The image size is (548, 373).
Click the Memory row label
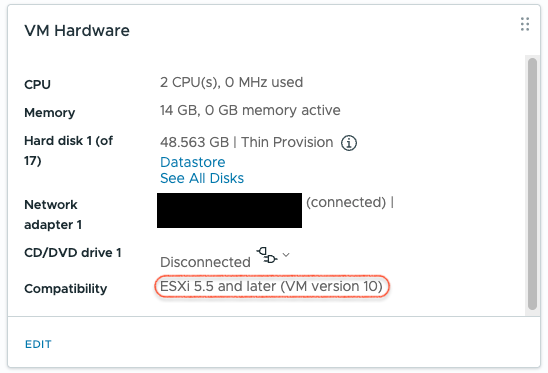50,113
